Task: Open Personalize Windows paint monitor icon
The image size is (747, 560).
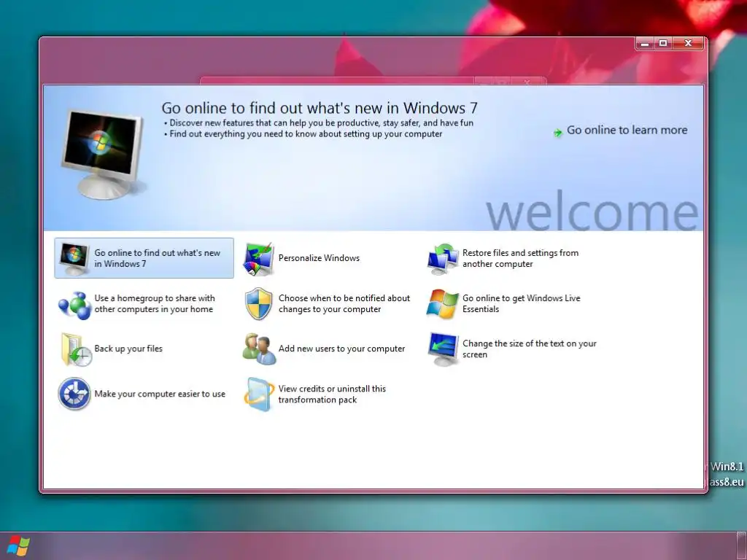Action: click(258, 259)
